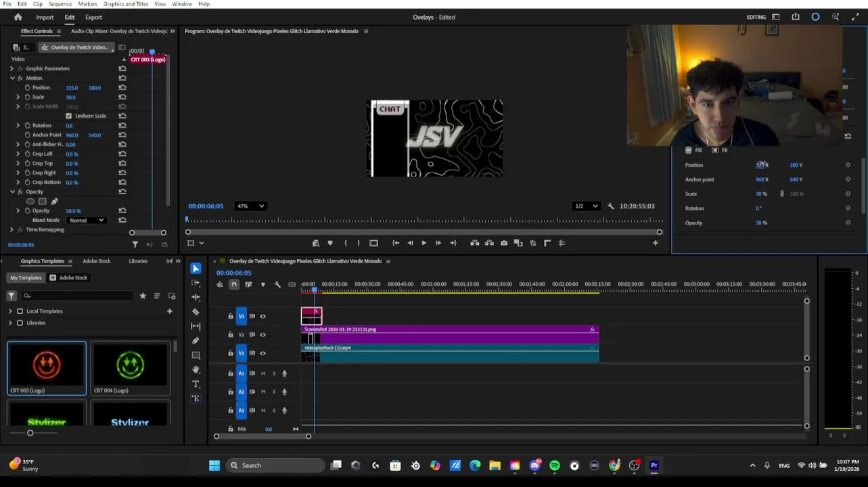Add marker in timeline header
Screen dimensions: 868x487
pos(263,284)
